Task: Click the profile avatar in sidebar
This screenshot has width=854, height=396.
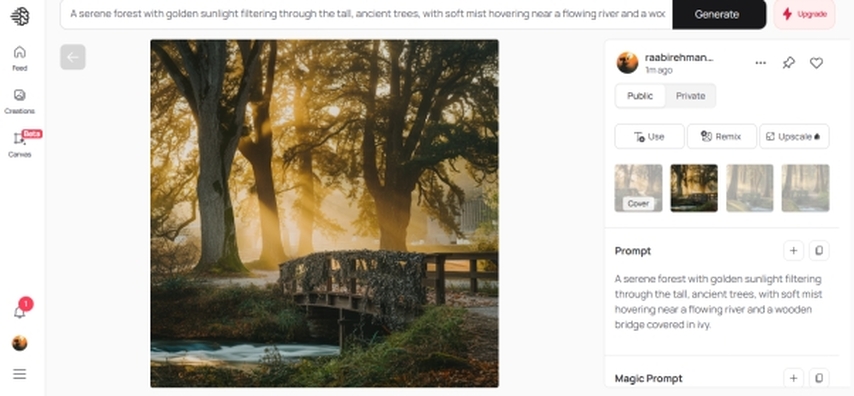Action: point(20,343)
